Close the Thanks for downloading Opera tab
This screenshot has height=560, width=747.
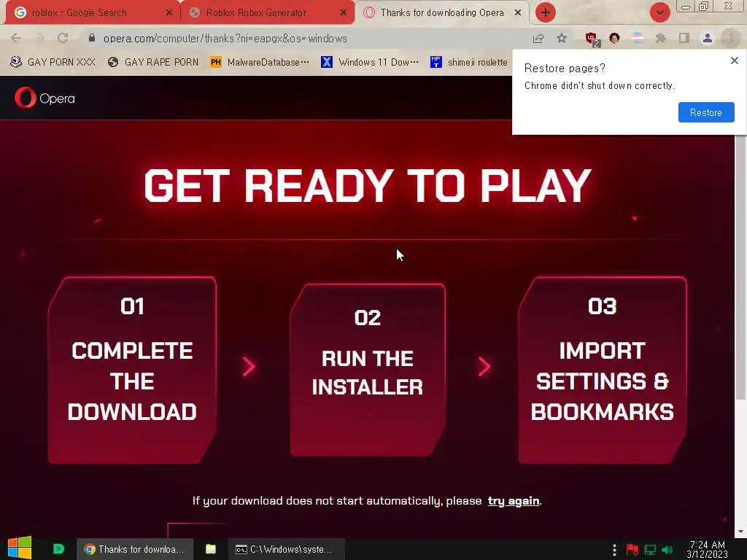tap(518, 13)
